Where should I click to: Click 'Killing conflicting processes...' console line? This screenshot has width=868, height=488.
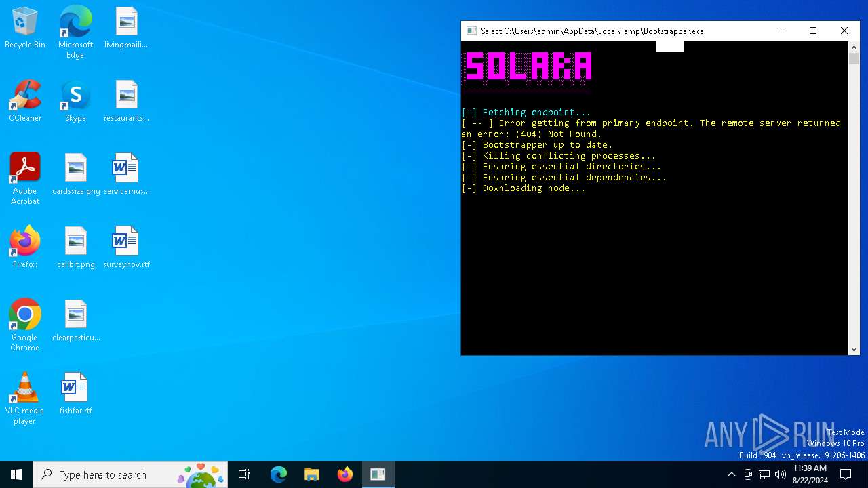tap(559, 156)
